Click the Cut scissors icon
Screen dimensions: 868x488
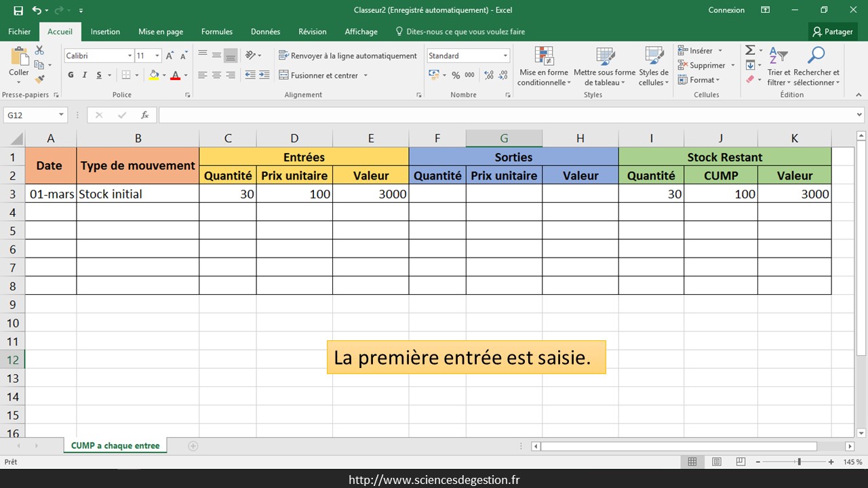pyautogui.click(x=39, y=51)
